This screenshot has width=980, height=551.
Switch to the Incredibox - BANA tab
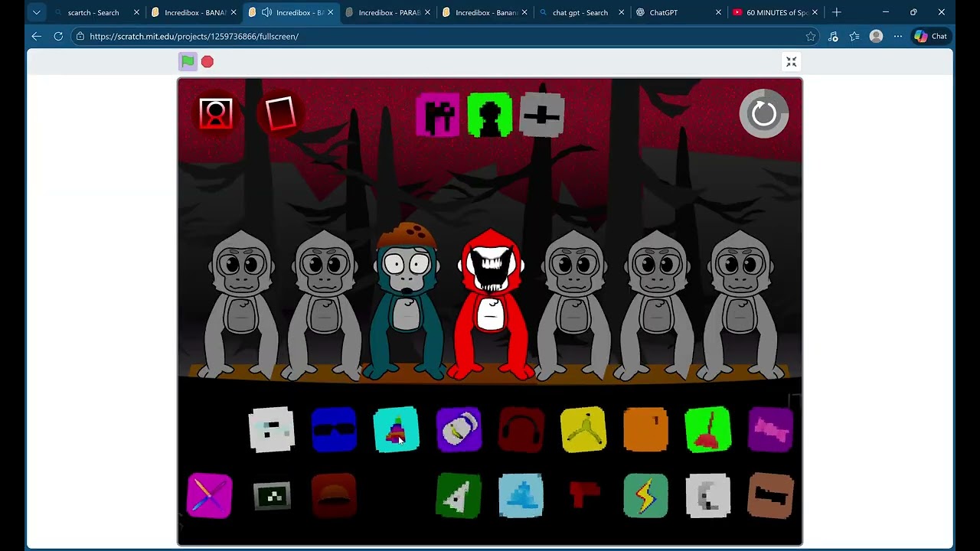click(x=194, y=12)
